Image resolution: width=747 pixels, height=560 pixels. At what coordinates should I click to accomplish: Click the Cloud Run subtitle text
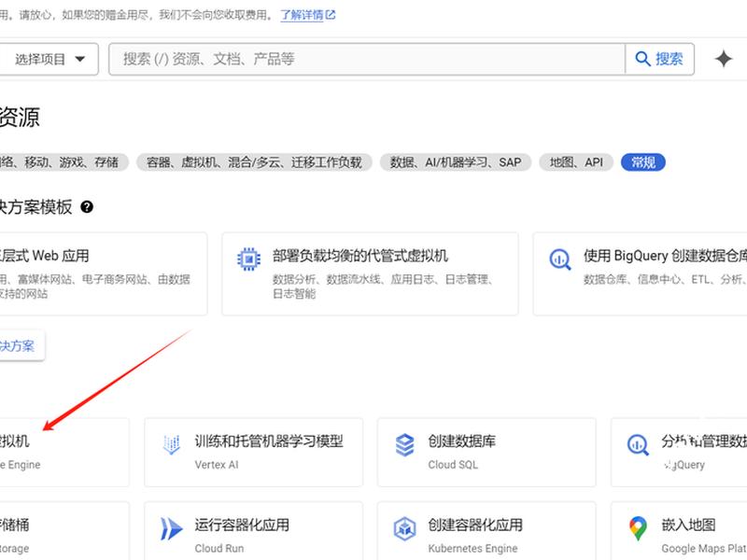[219, 549]
